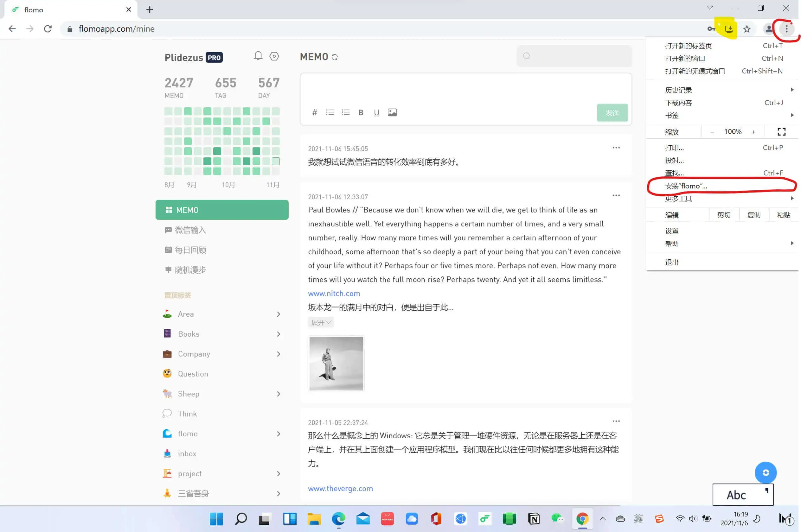
Task: Insert hashtag with the # icon
Action: [x=315, y=113]
